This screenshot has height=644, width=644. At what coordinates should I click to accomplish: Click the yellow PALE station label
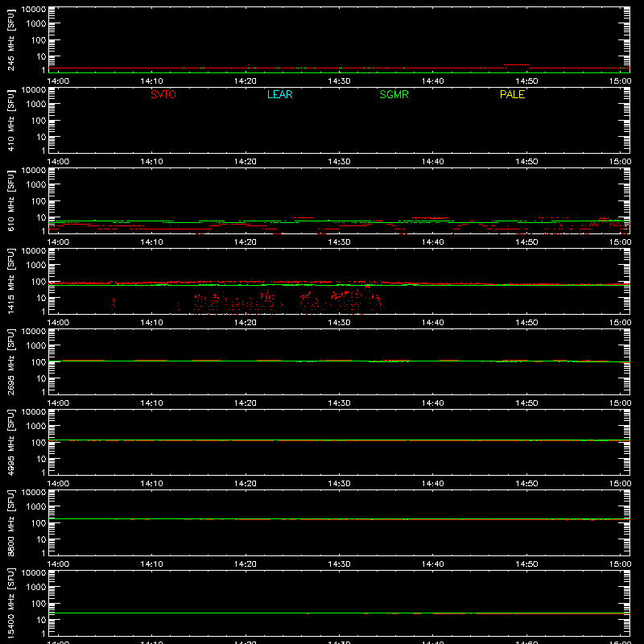pos(512,94)
